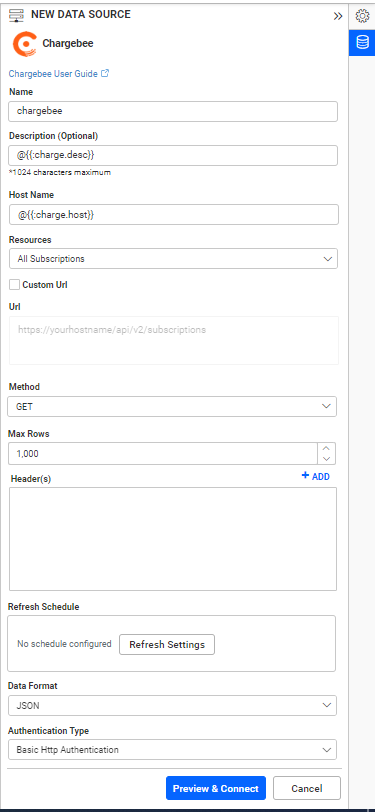Image resolution: width=375 pixels, height=812 pixels.
Task: Select the data source database icon
Action: click(x=362, y=42)
